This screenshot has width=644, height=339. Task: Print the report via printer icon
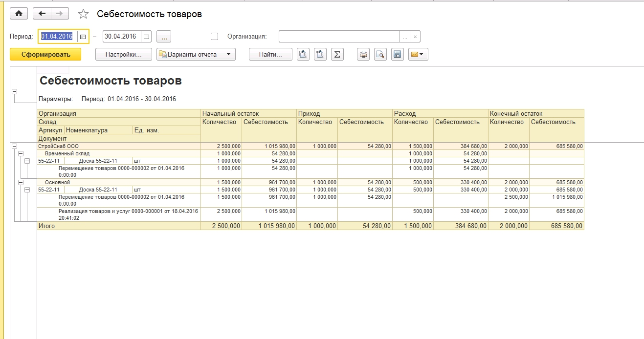point(363,55)
